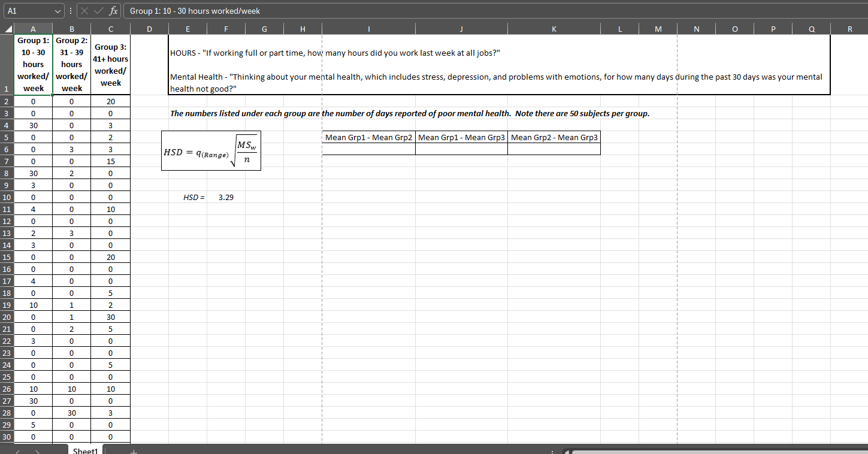This screenshot has height=454, width=868.
Task: Click the HSD formula equation image
Action: (211, 150)
